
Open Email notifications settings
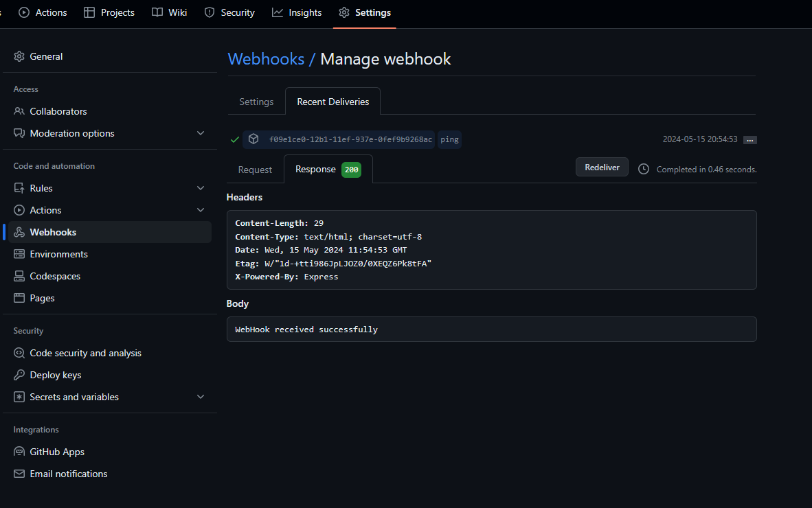click(x=19, y=474)
